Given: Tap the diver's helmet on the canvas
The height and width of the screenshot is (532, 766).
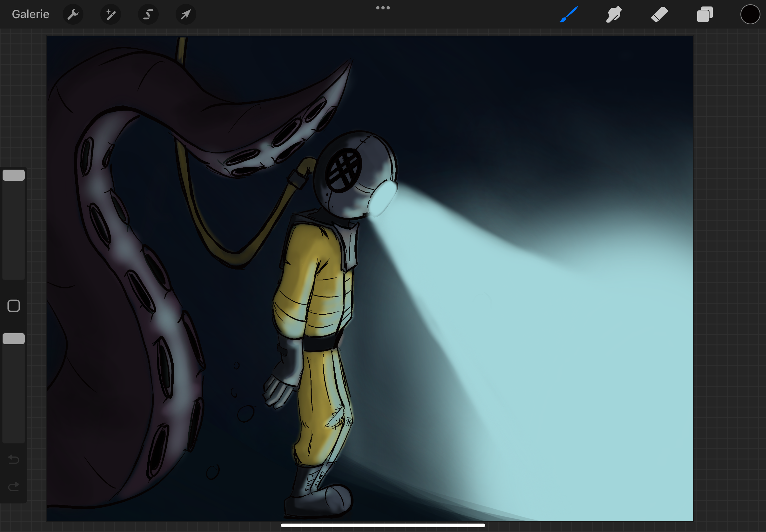Looking at the screenshot, I should coord(355,175).
